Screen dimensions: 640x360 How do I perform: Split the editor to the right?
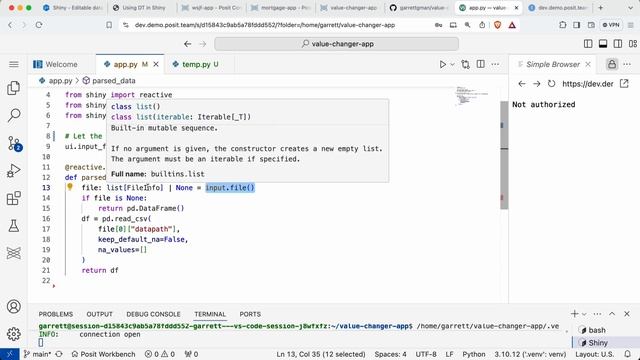480,64
